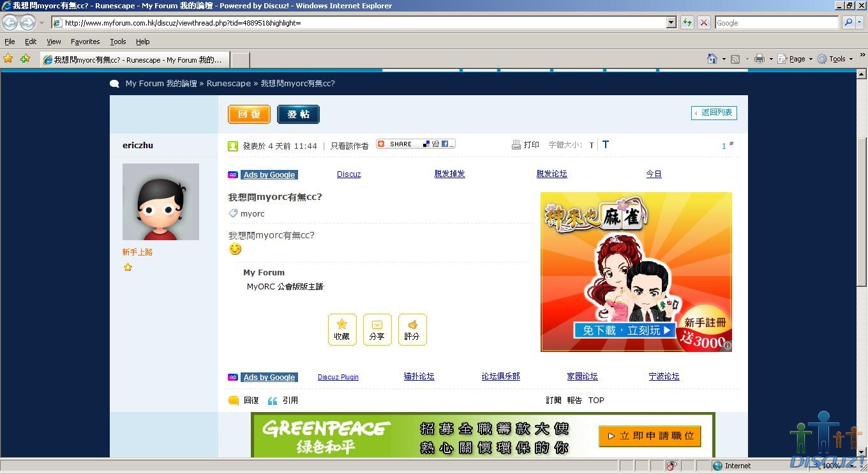Expand the feeds dropdown arrow
Viewport: 868px width, 474px height.
tap(747, 59)
